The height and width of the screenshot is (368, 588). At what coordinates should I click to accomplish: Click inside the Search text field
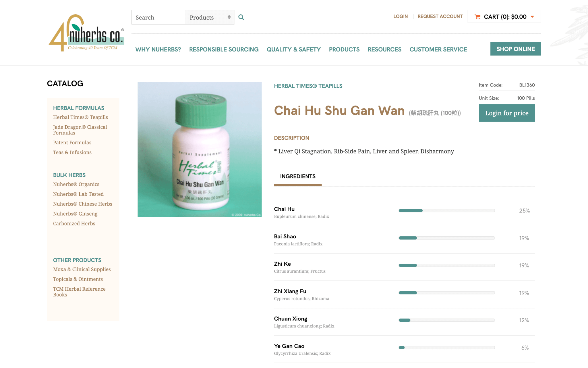click(158, 17)
